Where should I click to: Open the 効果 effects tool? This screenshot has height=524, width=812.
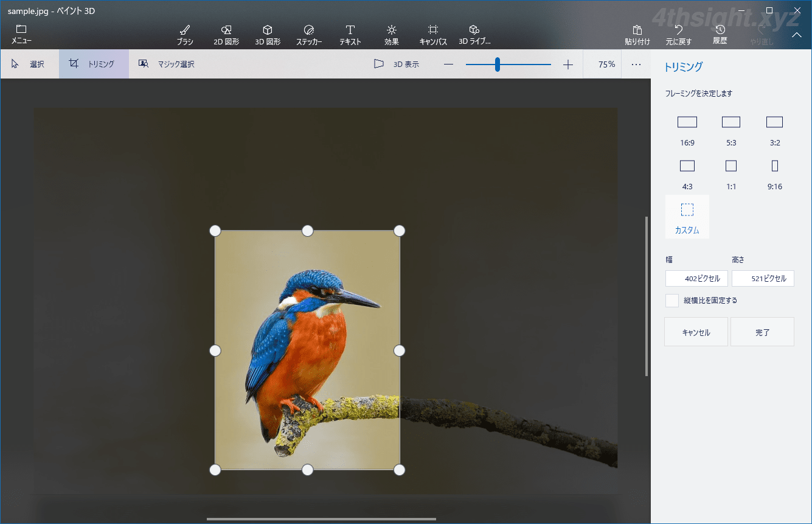pyautogui.click(x=392, y=35)
